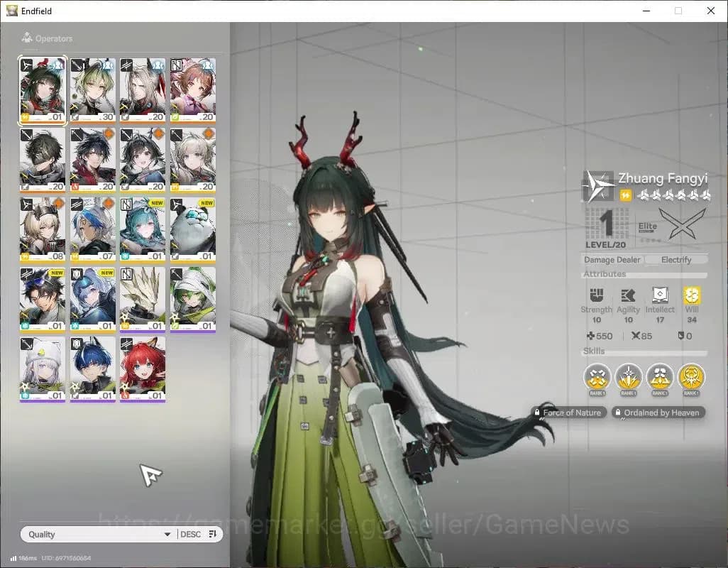Open the third skill icon in Skills row
The height and width of the screenshot is (568, 728).
pos(660,376)
